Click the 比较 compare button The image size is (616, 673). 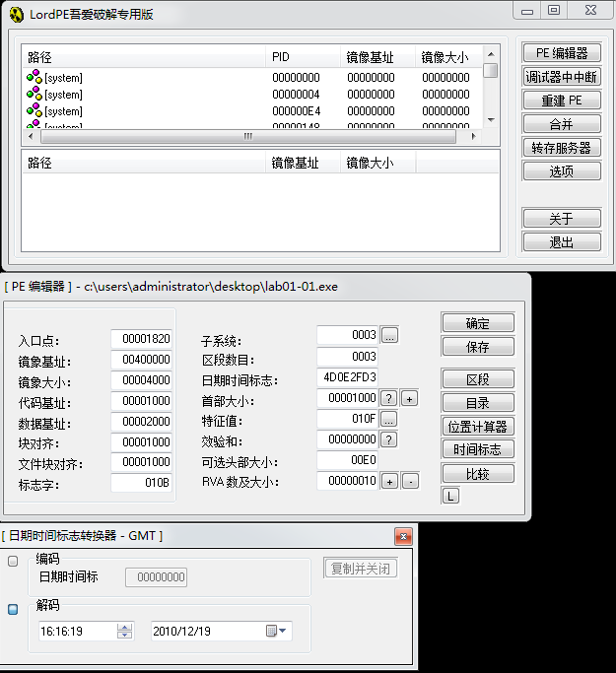478,473
